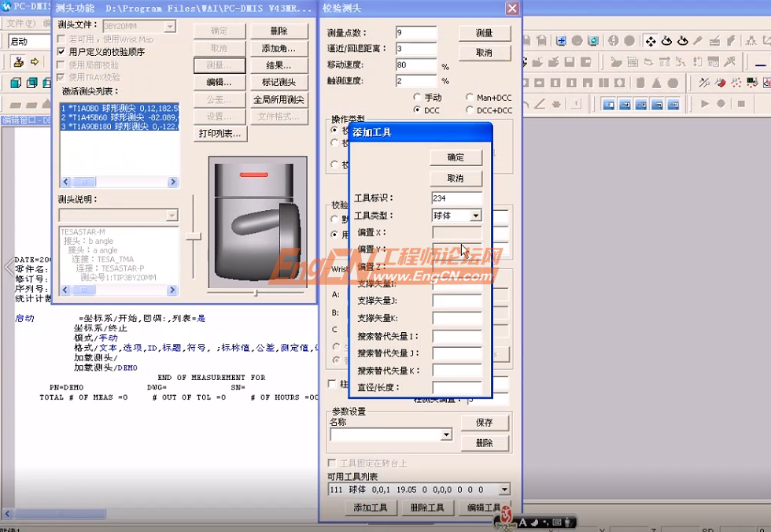Toggle 若可用,使用Wrist Map checkbox

(x=61, y=39)
